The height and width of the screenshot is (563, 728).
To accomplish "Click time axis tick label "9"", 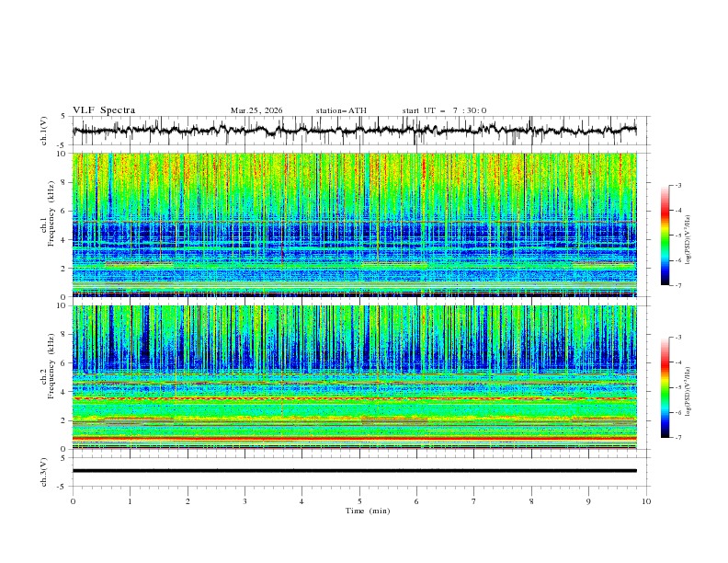I will tap(588, 501).
